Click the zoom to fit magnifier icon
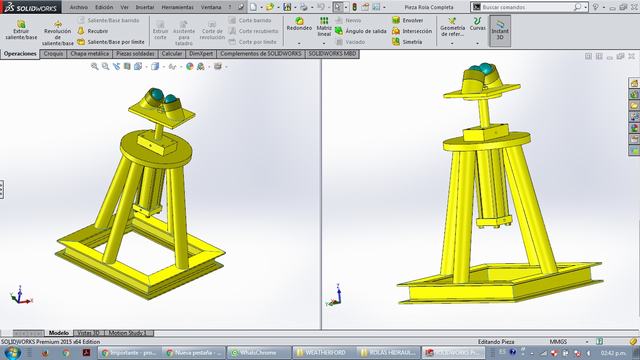The image size is (640, 360). 95,66
